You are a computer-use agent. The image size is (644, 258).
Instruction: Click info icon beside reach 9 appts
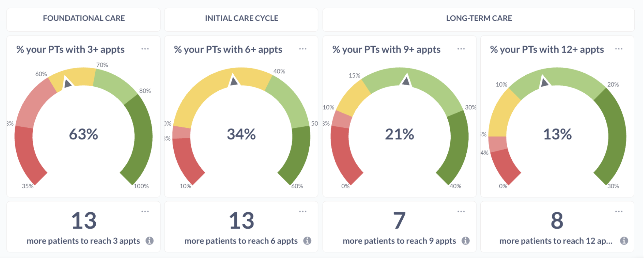pyautogui.click(x=466, y=241)
